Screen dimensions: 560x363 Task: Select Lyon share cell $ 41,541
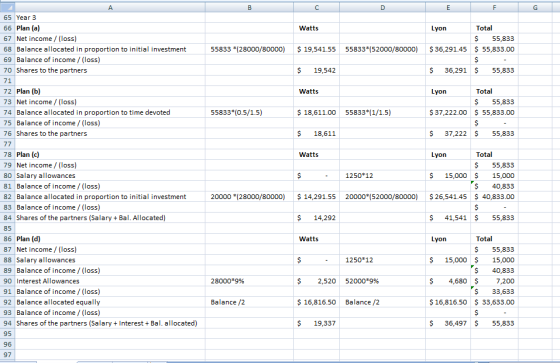click(448, 218)
